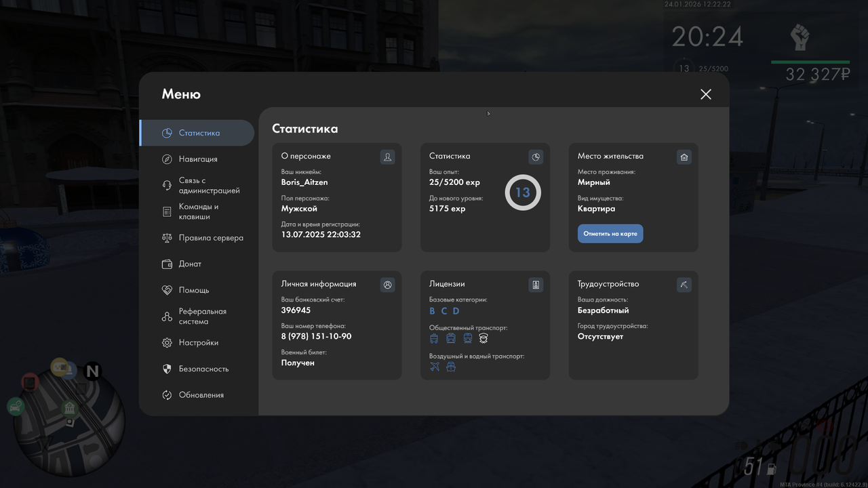Image resolution: width=868 pixels, height=488 pixels.
Task: Click the Реферальная система nodes icon
Action: [x=167, y=317]
